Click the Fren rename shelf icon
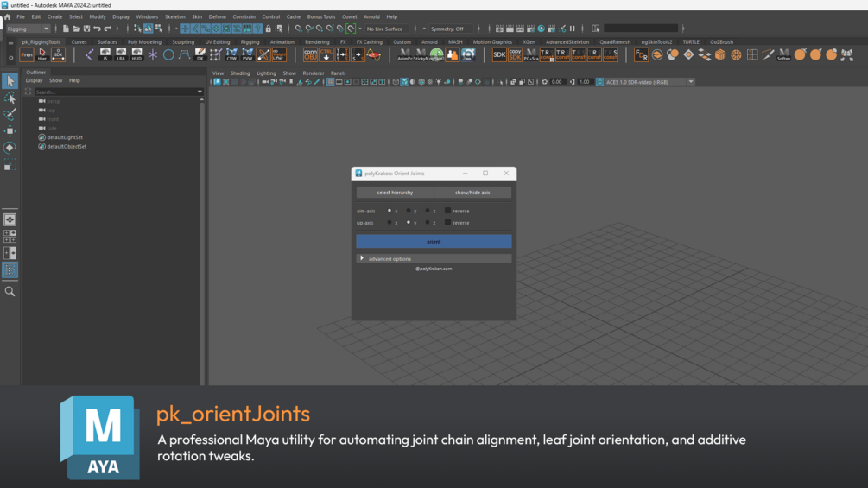Screen dimensions: 868x488 (27, 54)
